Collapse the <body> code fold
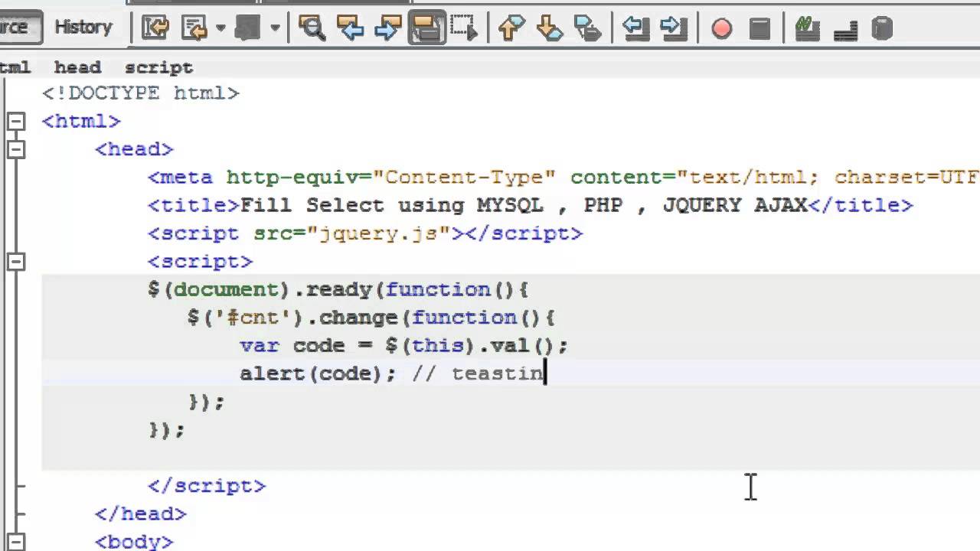 [x=15, y=542]
